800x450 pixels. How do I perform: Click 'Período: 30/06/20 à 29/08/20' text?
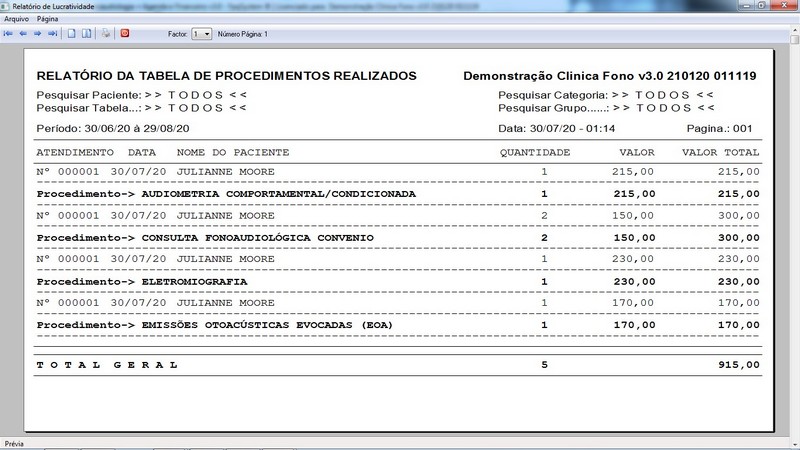(x=113, y=129)
